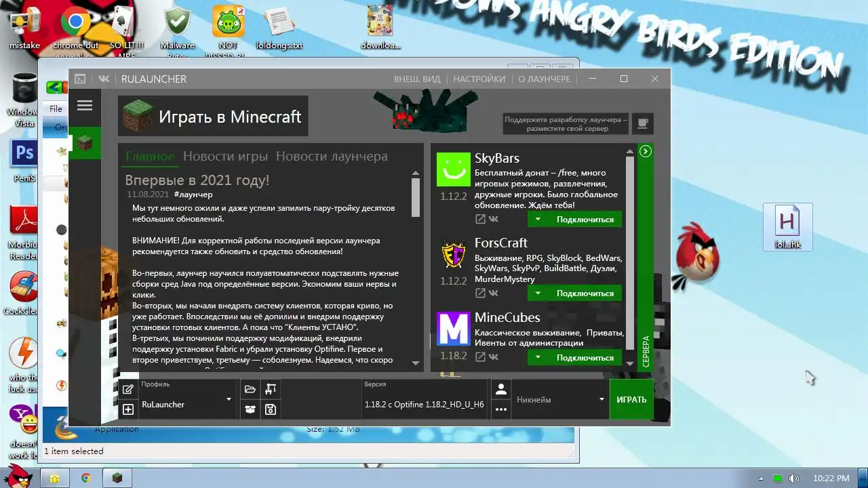Open the console icon in launcher title bar

(x=80, y=79)
